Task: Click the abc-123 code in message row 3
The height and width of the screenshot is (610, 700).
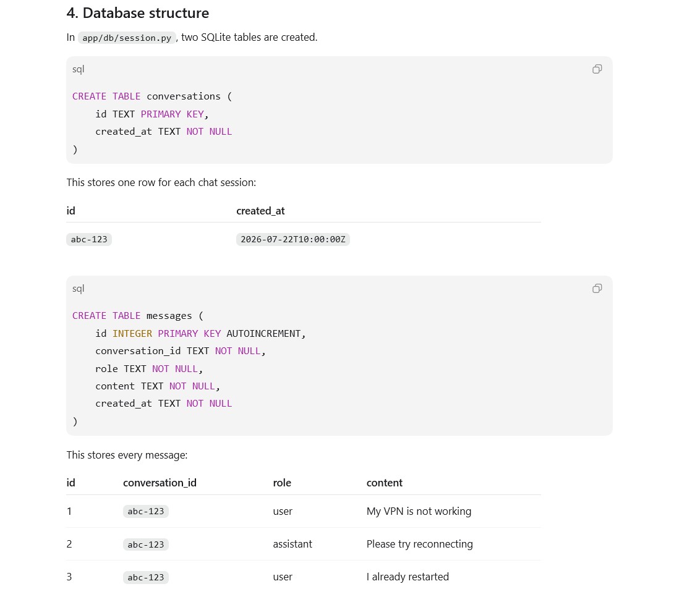Action: 145,577
